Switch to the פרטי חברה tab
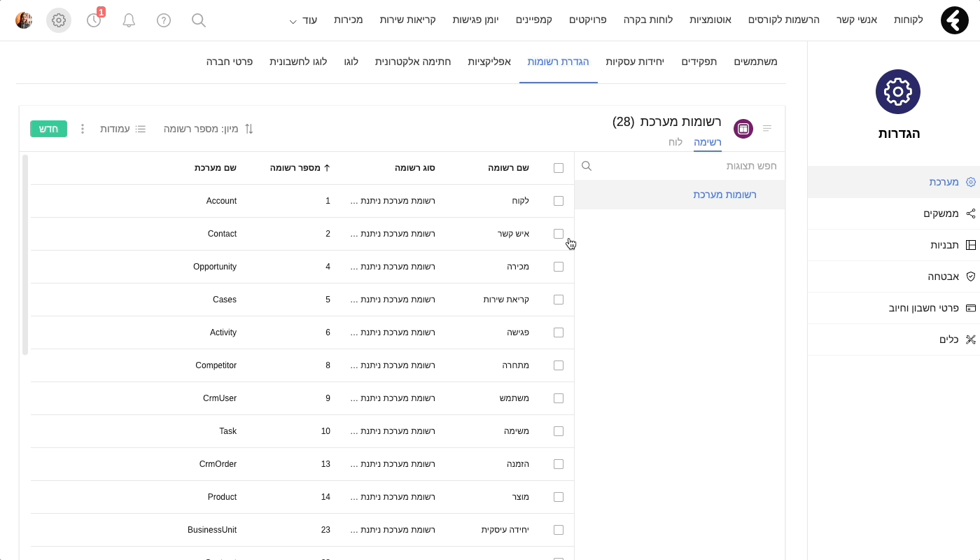The image size is (980, 560). (230, 62)
